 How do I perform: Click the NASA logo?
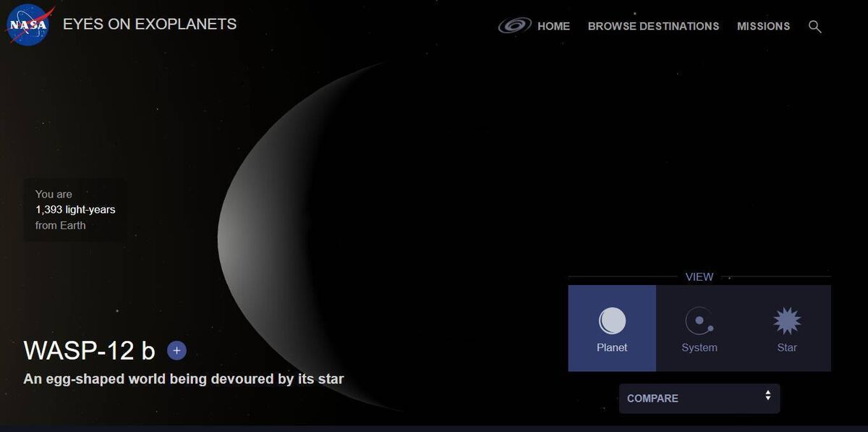(28, 25)
